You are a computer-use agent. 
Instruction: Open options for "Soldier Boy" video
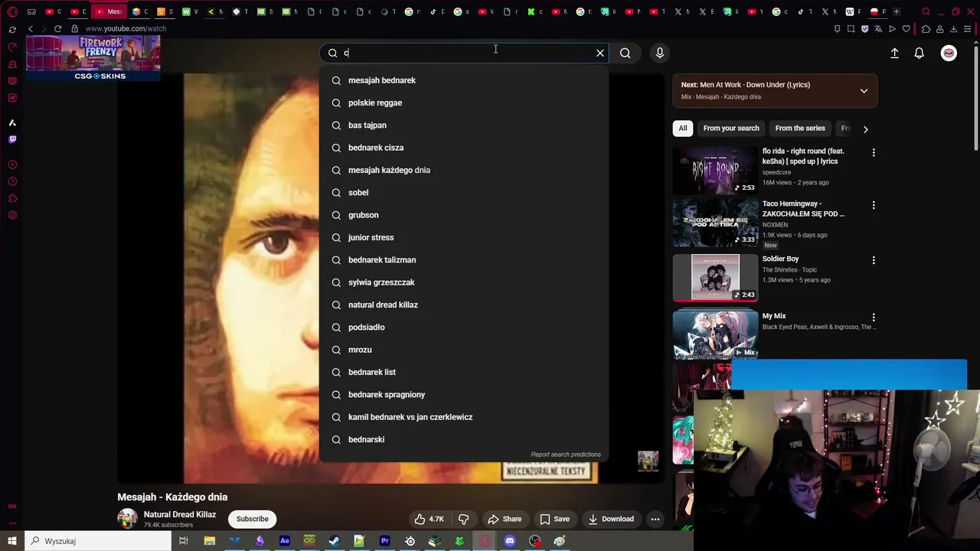coord(874,260)
